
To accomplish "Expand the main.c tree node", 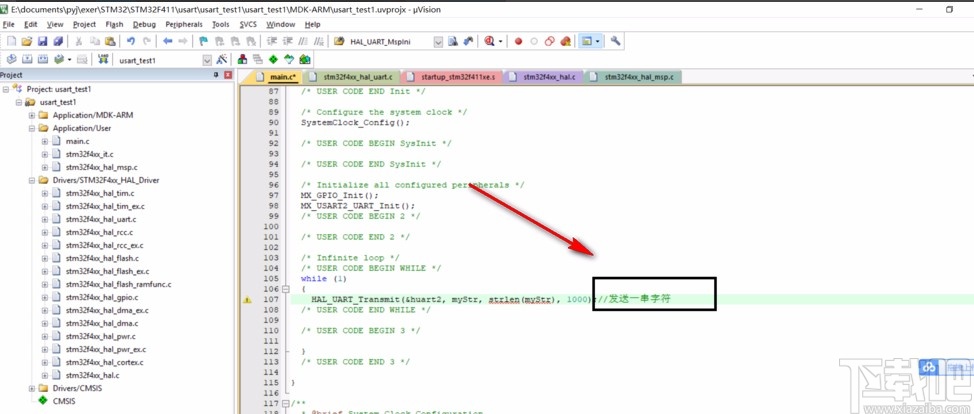I will pyautogui.click(x=45, y=141).
